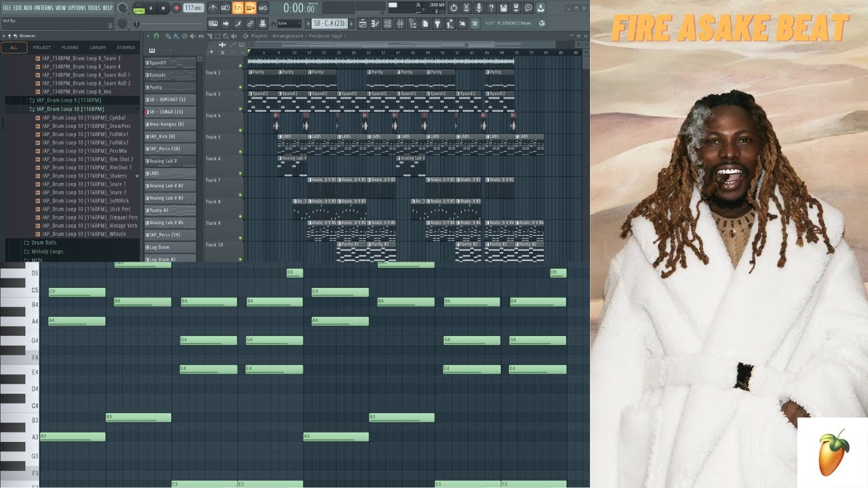This screenshot has width=868, height=488.
Task: Toggle Track 8 mute LED
Action: (x=240, y=216)
